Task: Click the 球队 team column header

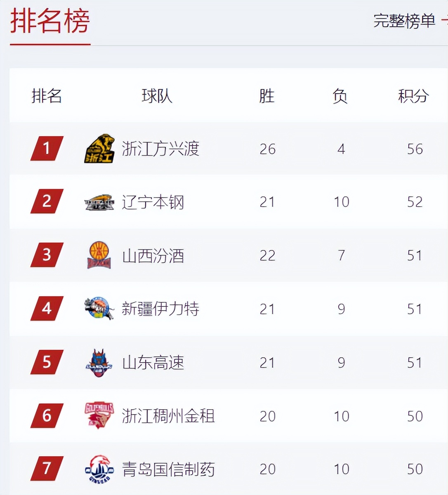Action: pyautogui.click(x=157, y=96)
